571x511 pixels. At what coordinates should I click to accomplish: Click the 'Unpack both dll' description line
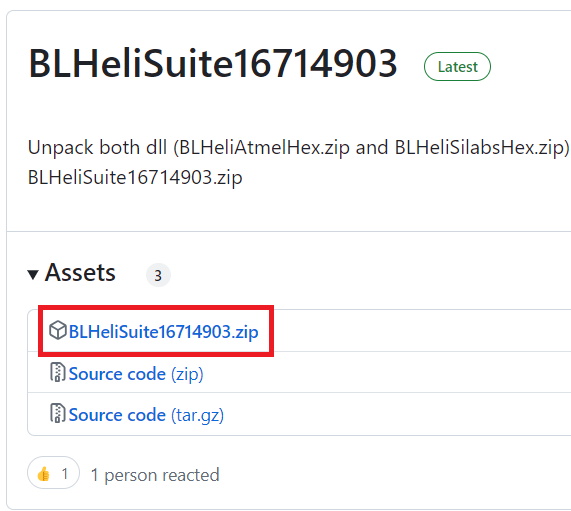click(x=299, y=148)
